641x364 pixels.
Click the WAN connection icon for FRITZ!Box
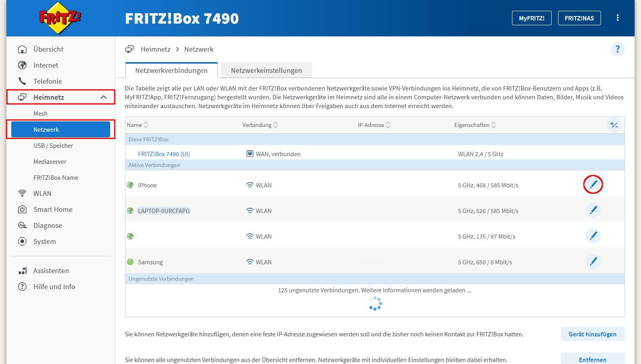(x=250, y=154)
